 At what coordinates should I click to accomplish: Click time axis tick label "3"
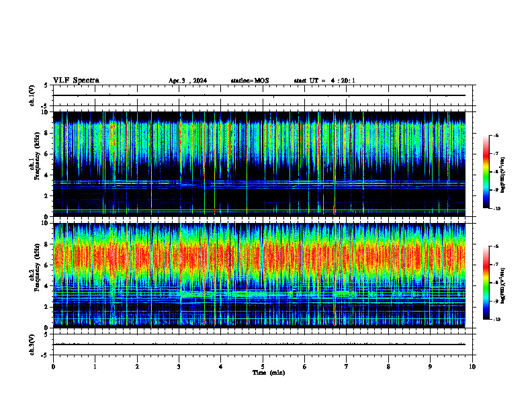[179, 367]
